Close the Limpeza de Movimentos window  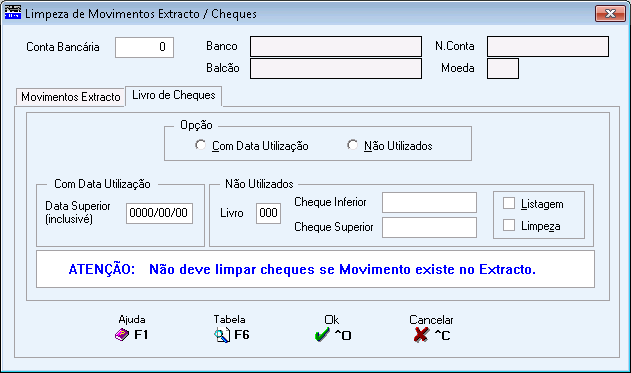click(610, 14)
